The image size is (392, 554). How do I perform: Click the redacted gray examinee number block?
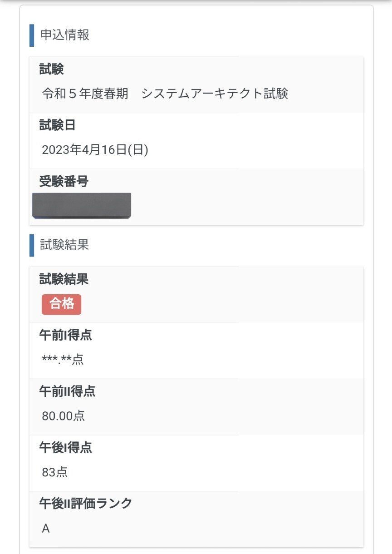(x=82, y=206)
